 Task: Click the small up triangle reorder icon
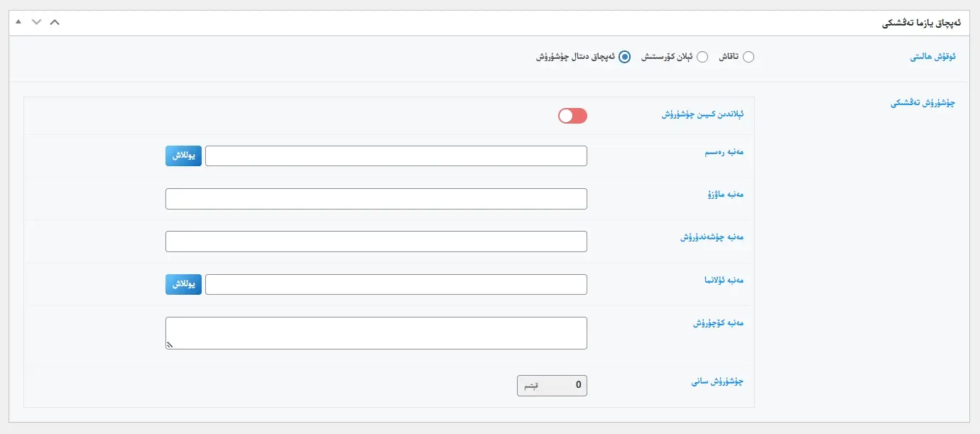(18, 22)
